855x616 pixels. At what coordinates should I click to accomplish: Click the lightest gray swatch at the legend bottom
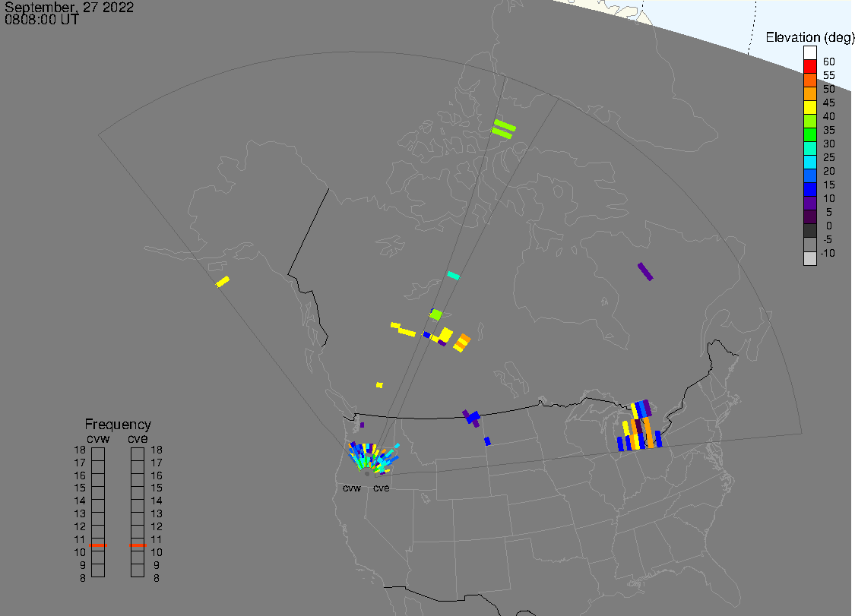pyautogui.click(x=809, y=258)
